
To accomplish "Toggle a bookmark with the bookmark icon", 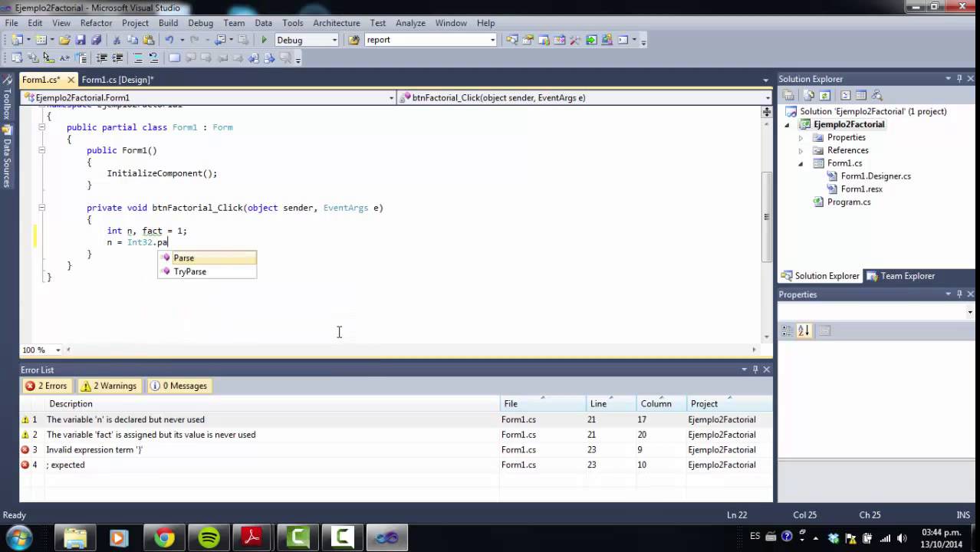I will coord(175,58).
